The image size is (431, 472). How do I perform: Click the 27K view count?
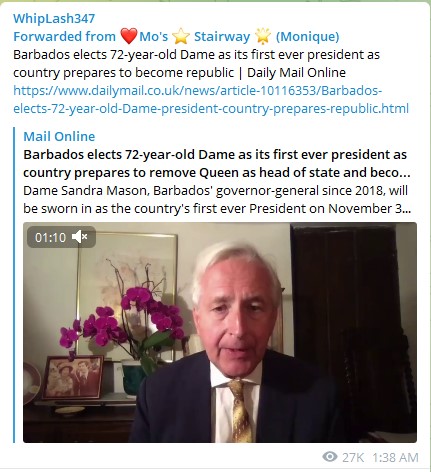point(353,457)
